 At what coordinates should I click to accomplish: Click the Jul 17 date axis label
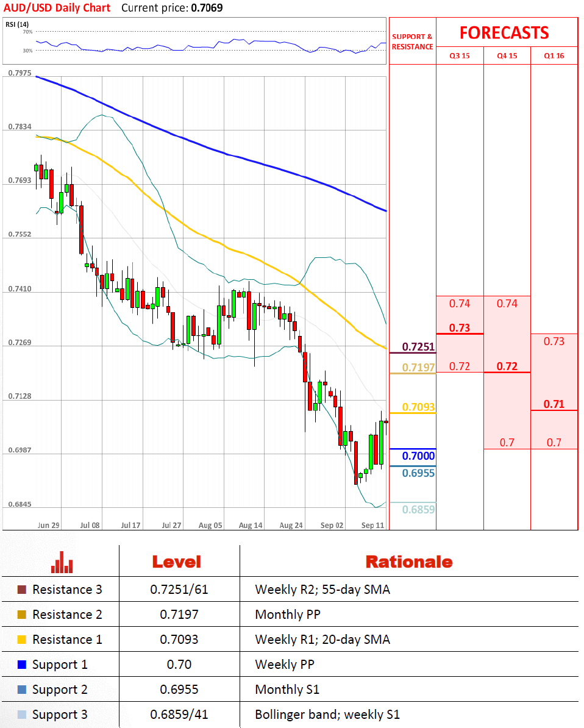(130, 525)
